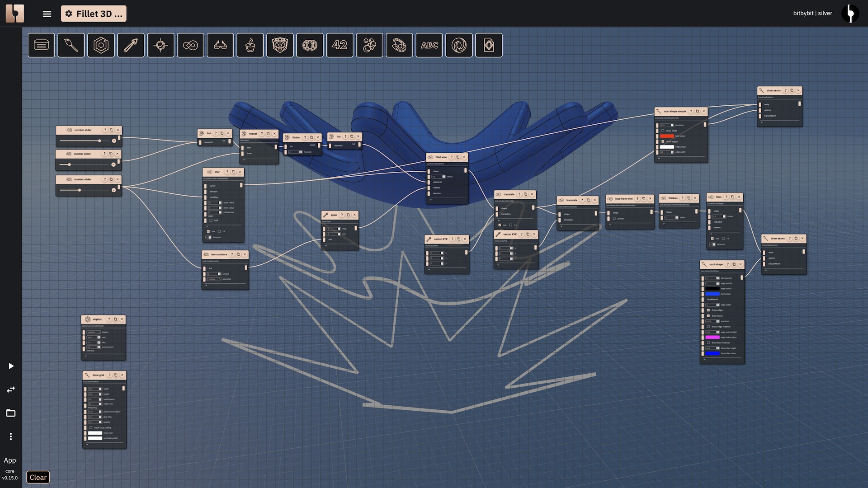Screen dimensions: 868x488
Task: Open the bitbybit user profile avatar
Action: [x=850, y=13]
